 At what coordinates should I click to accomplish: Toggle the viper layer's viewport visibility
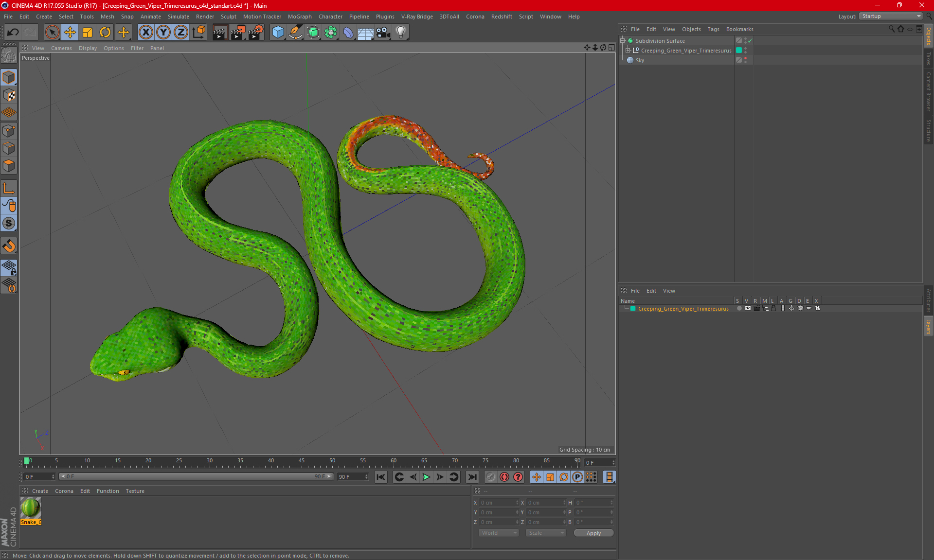coord(748,308)
